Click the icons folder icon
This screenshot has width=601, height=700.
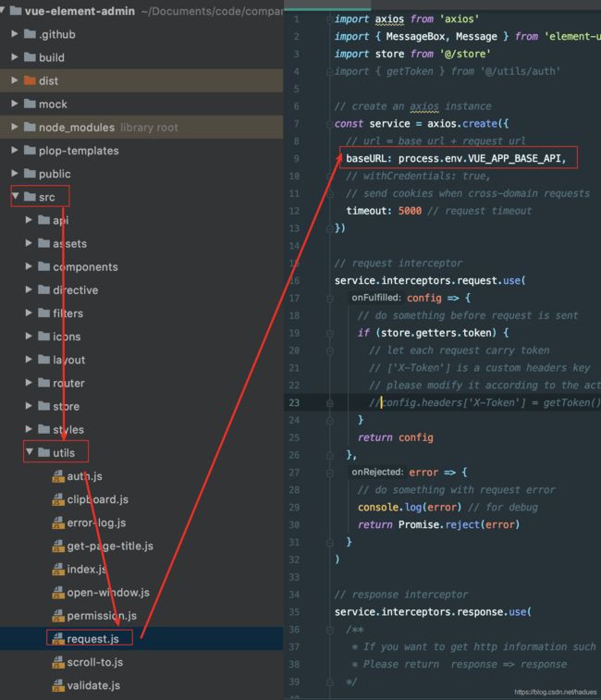click(x=43, y=336)
